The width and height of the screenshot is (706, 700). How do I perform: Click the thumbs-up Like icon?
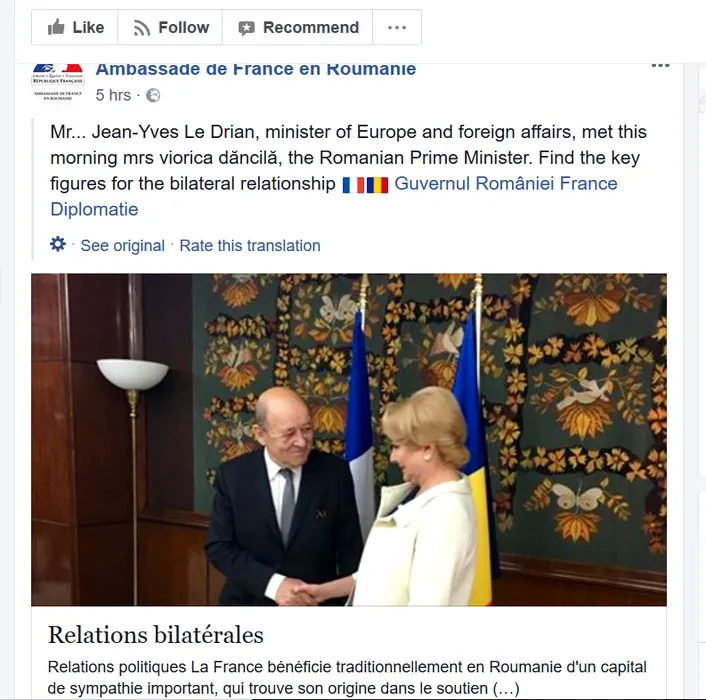tap(56, 27)
